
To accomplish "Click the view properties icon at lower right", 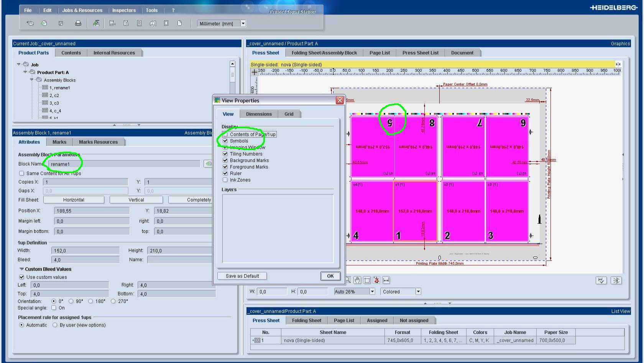I will pyautogui.click(x=616, y=281).
